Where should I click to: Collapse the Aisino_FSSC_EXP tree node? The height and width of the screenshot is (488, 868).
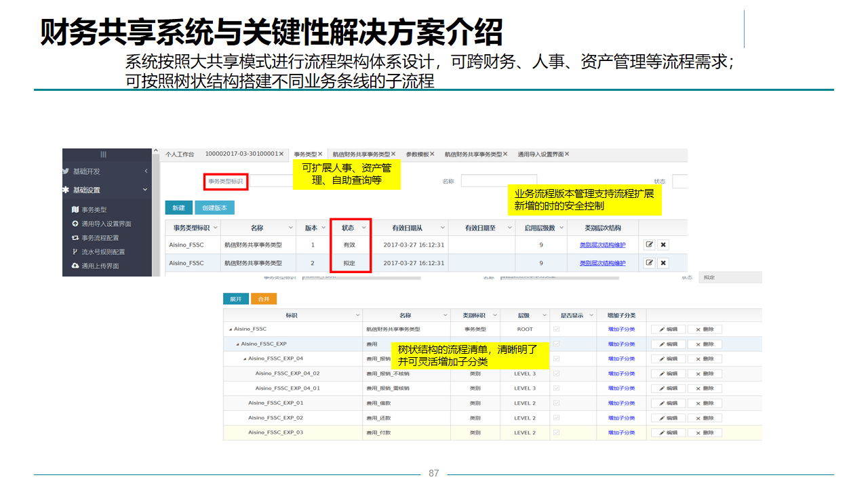237,344
